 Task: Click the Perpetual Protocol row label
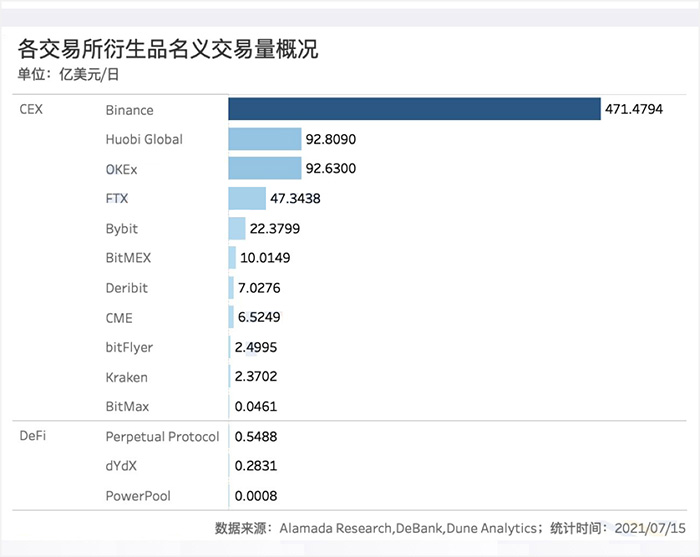point(162,436)
